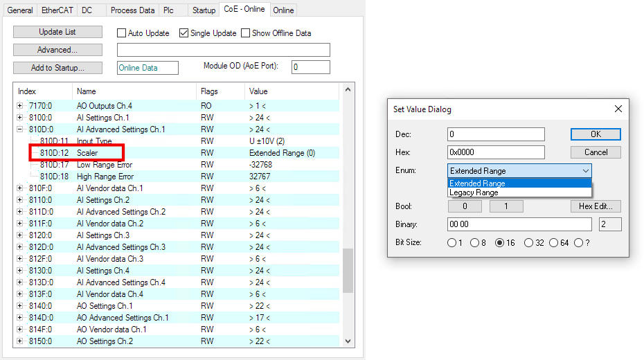Collapse the 810D:0 AI Advanced Settings Ch.1 node
The height and width of the screenshot is (360, 644).
(19, 129)
